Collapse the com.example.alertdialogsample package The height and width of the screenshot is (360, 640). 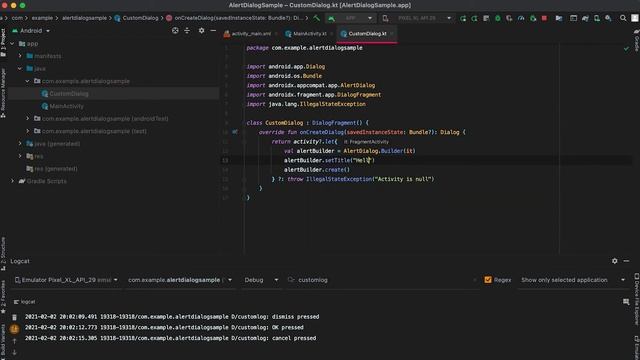click(28, 81)
